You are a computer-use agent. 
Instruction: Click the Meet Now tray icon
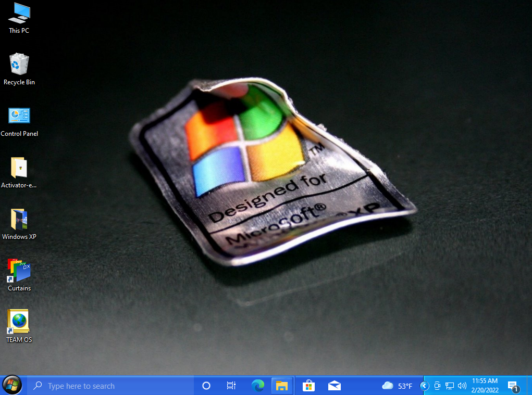[437, 386]
